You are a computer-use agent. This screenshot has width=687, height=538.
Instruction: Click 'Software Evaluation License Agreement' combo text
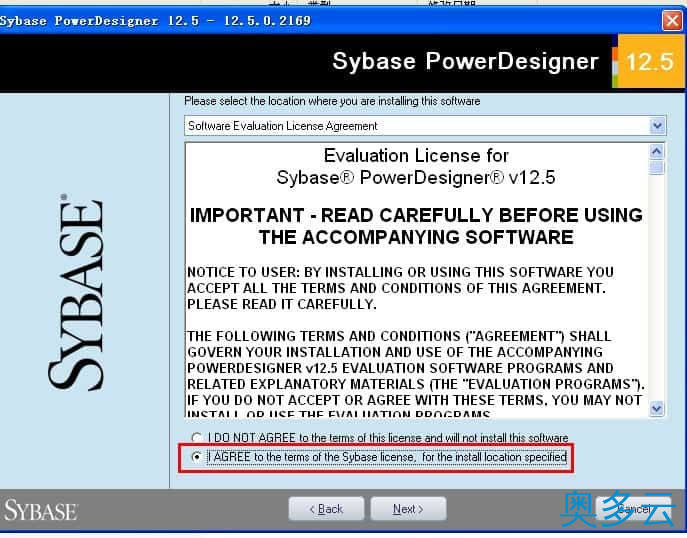[283, 126]
